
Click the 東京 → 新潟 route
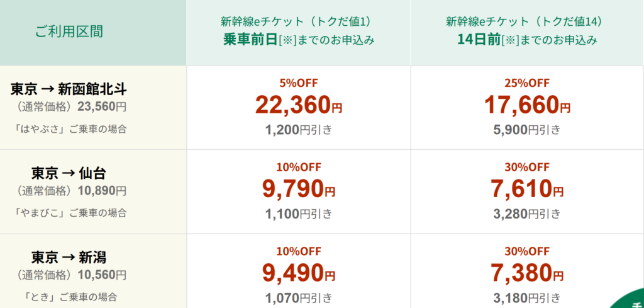pyautogui.click(x=69, y=258)
